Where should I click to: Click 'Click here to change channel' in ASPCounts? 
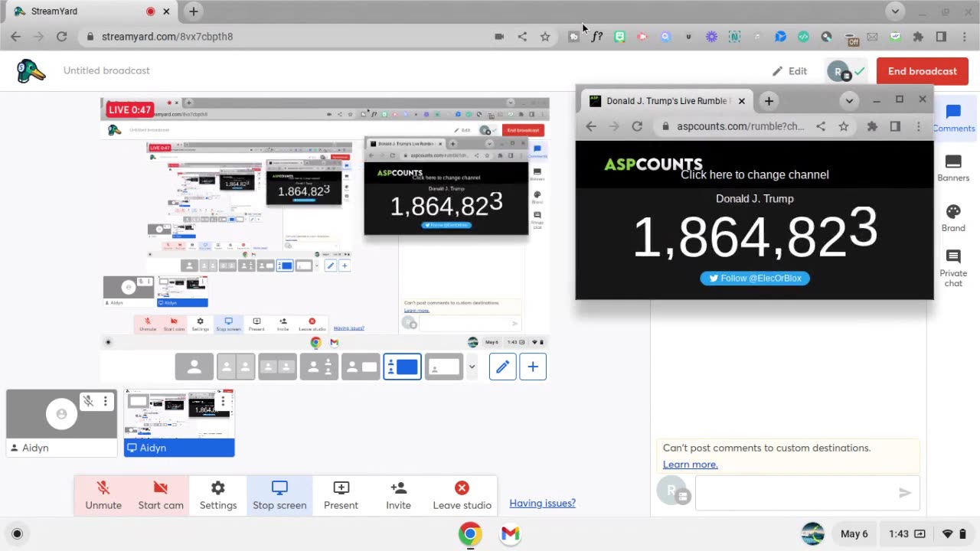click(x=754, y=174)
